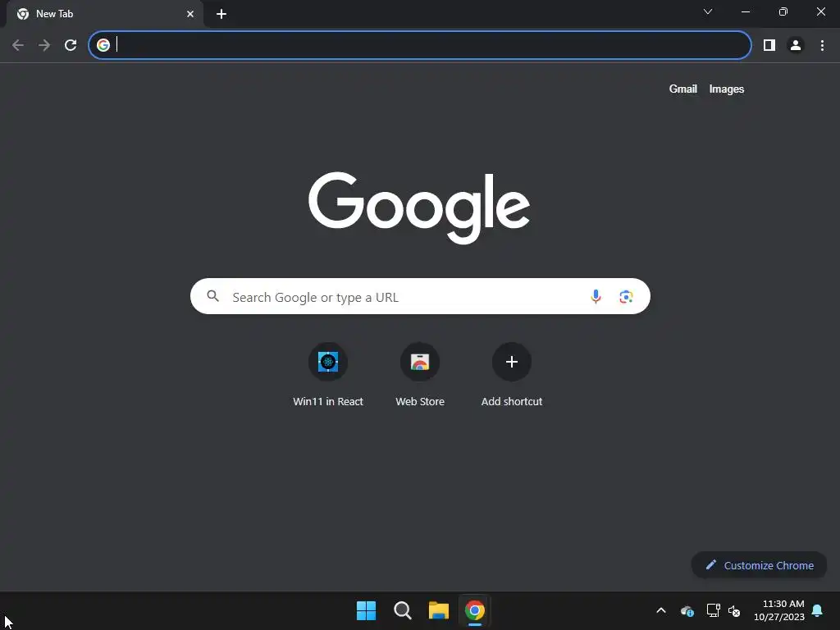Click the Web Store label
840x630 pixels.
(x=420, y=401)
